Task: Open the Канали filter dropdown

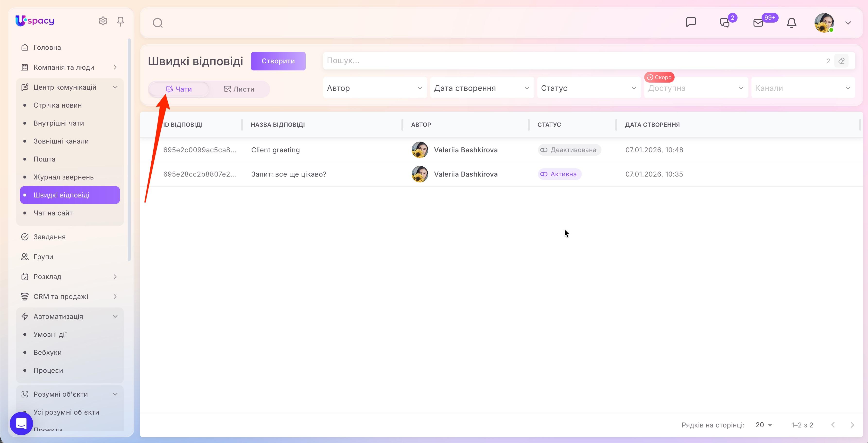Action: (x=803, y=88)
